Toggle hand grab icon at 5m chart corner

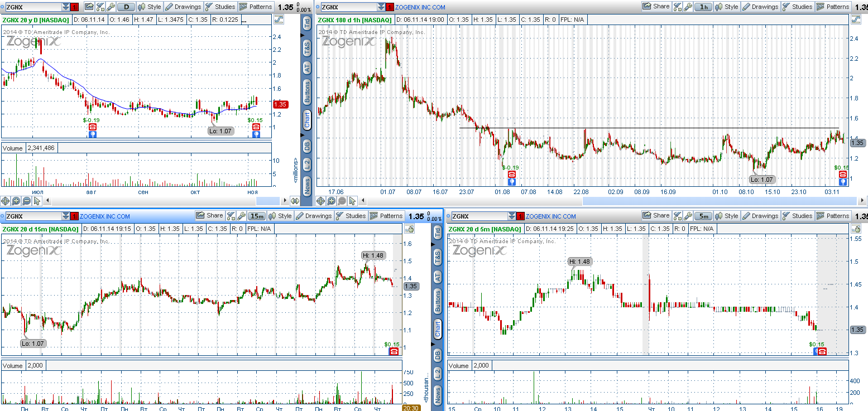[x=856, y=228]
